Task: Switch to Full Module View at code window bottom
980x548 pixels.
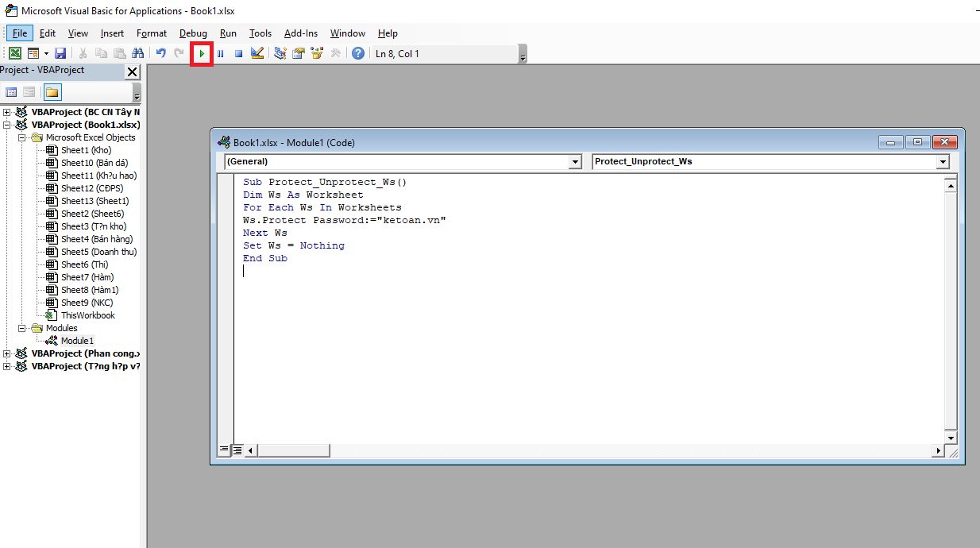Action: [x=237, y=450]
